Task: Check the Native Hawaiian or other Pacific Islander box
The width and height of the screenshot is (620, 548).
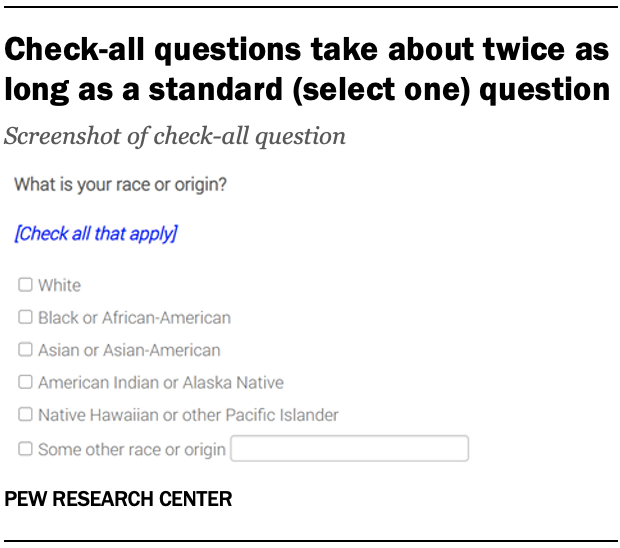Action: coord(25,414)
